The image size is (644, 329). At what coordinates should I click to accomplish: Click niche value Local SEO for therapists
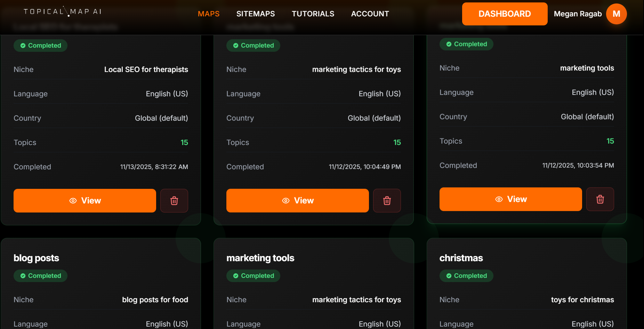tap(146, 70)
